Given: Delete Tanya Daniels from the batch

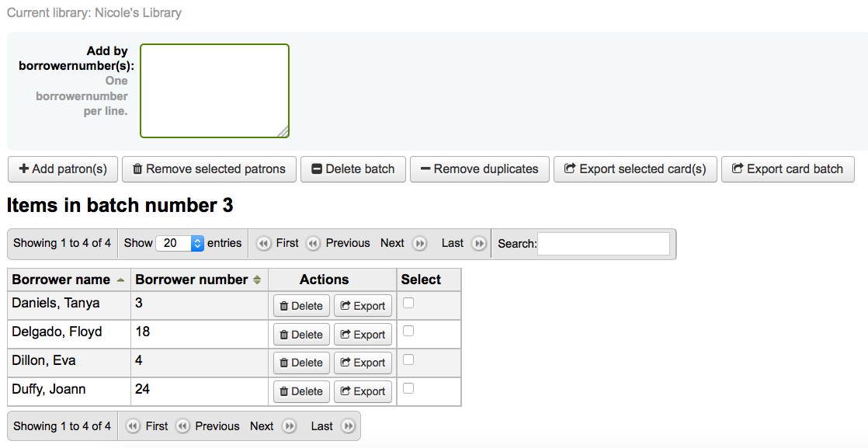Looking at the screenshot, I should coord(301,306).
